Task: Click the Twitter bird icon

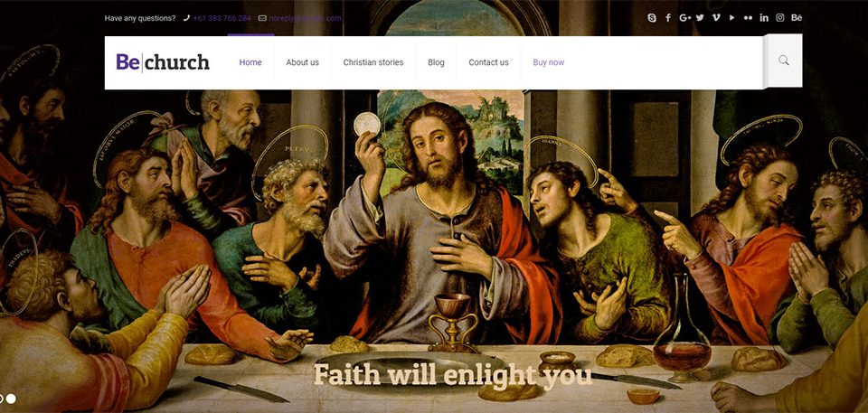Action: pyautogui.click(x=700, y=18)
